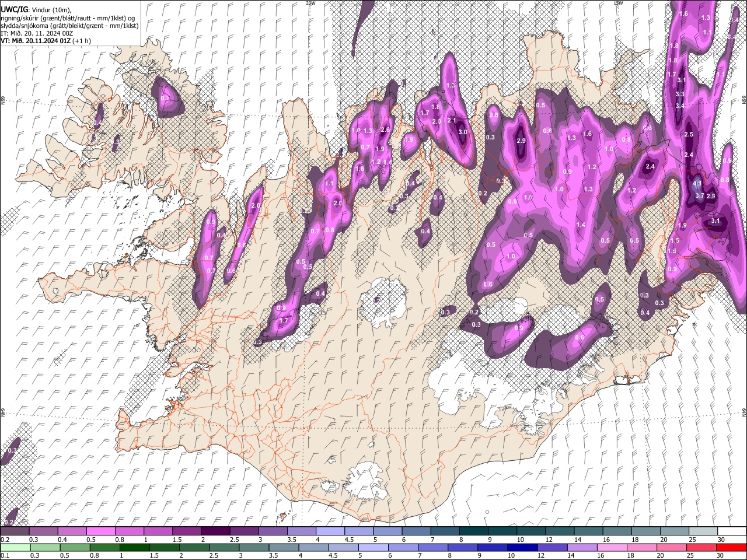Click the '0.2' label under the top legend row

[x=5, y=540]
